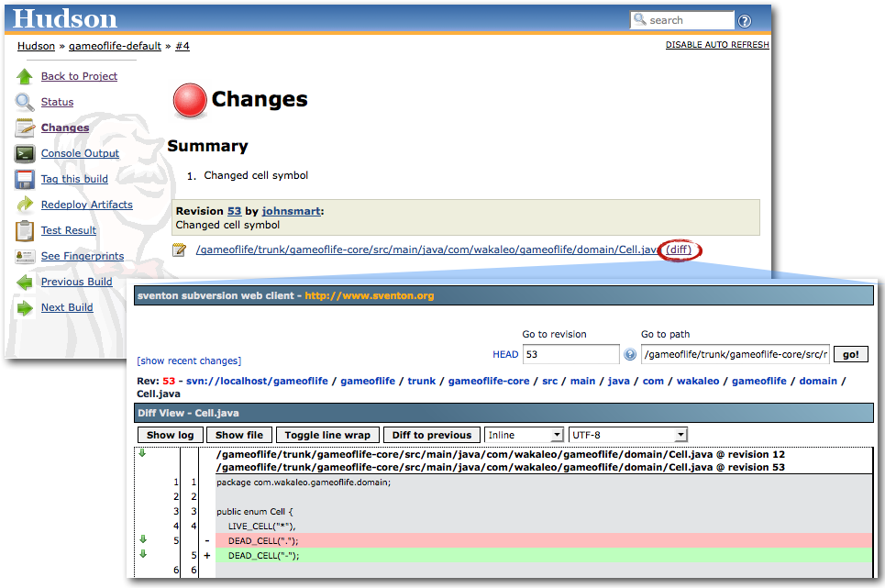The width and height of the screenshot is (885, 588).
Task: Click the Hudson breadcrumb link
Action: click(x=36, y=46)
